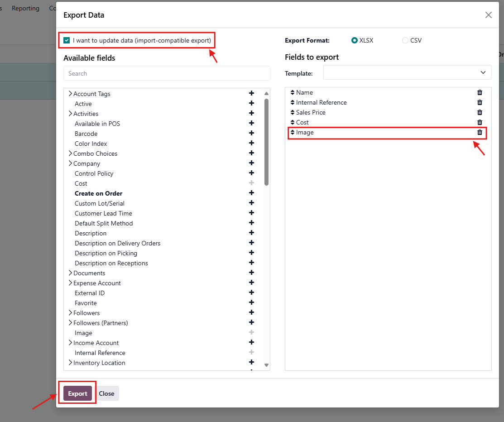Expand the Followers (Partners) field group
The image size is (504, 422).
[70, 323]
